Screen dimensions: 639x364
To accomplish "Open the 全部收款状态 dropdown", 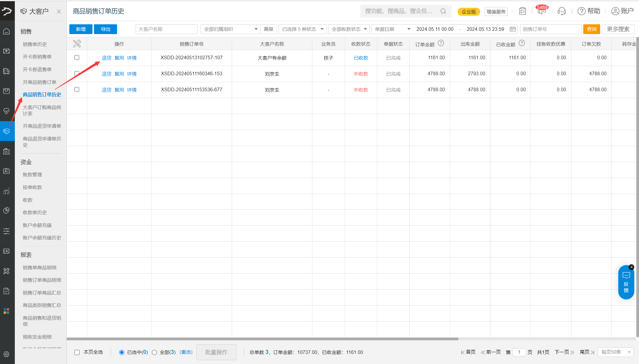I will click(x=349, y=29).
